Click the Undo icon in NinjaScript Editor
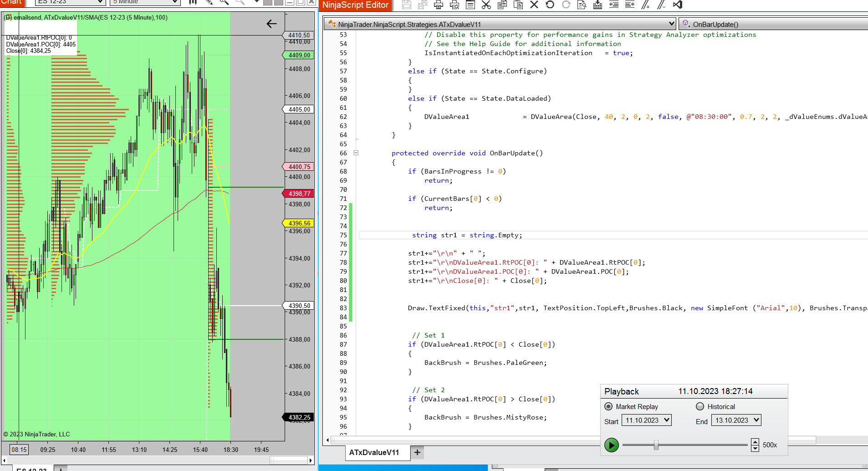868x471 pixels. [x=550, y=5]
